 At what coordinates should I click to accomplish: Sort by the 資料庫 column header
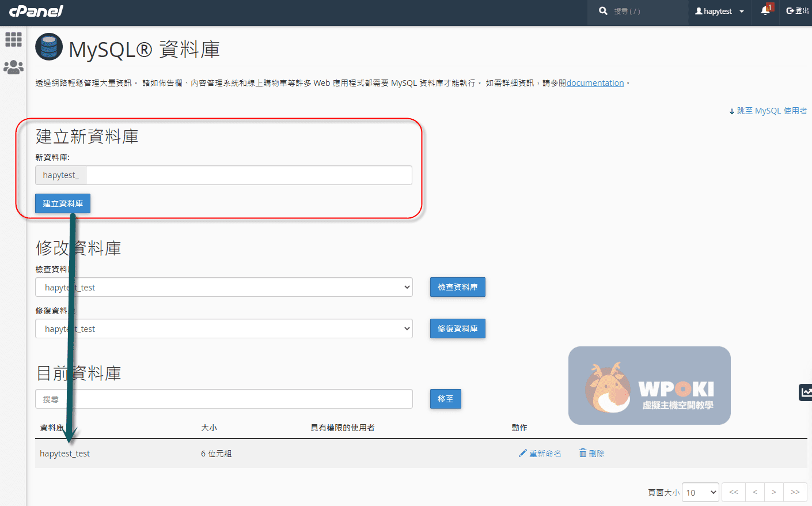pos(52,428)
